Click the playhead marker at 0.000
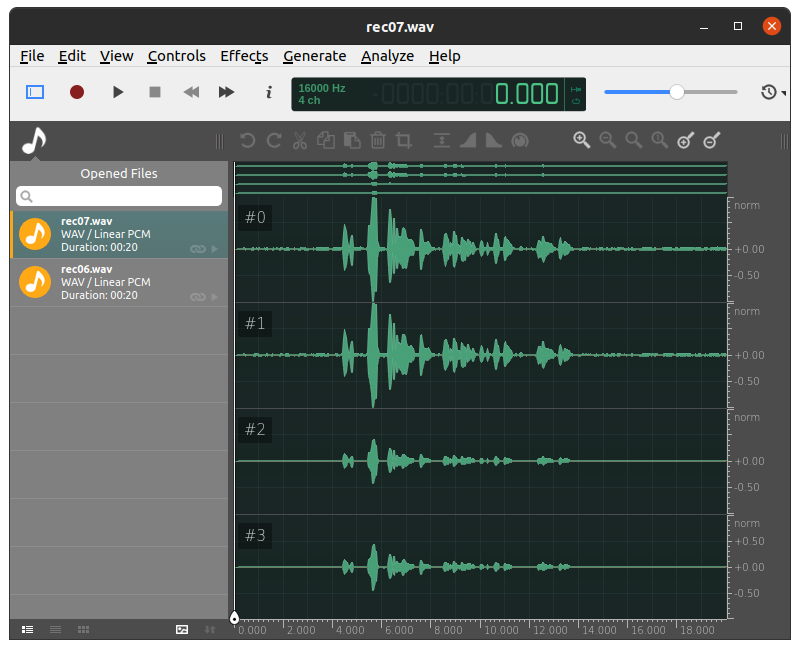The image size is (800, 649). 234,618
